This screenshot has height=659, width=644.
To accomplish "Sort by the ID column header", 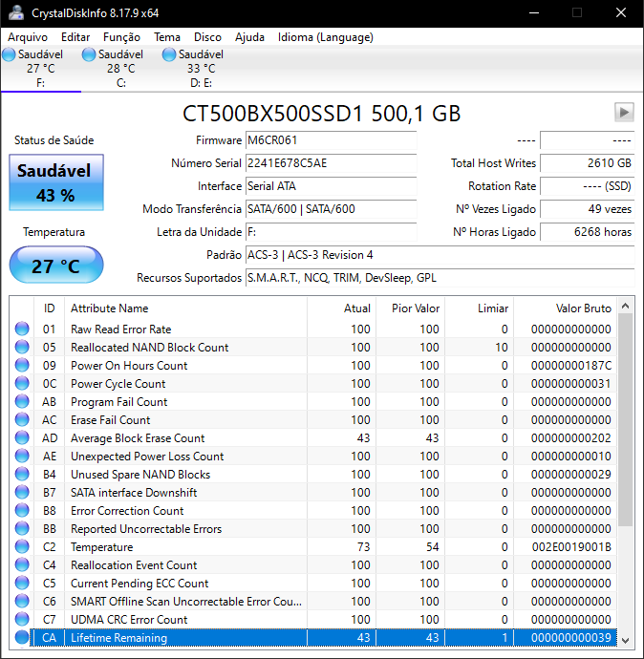I will coord(49,308).
